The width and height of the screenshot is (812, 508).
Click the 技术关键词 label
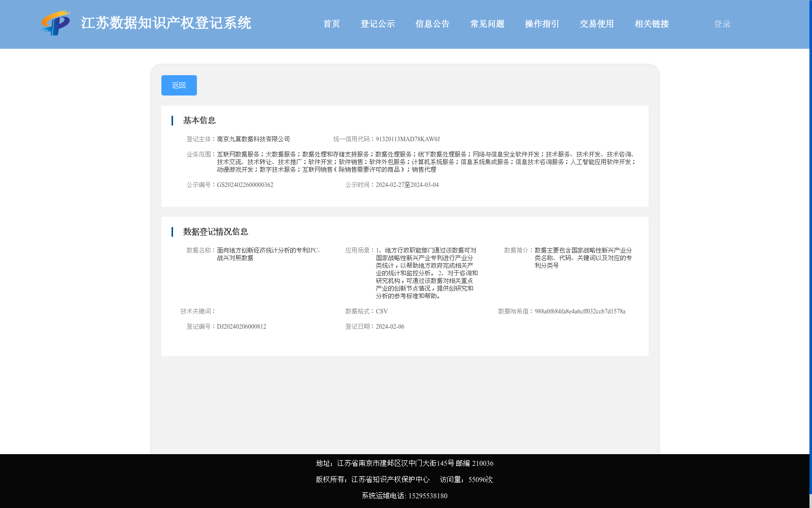(x=198, y=311)
